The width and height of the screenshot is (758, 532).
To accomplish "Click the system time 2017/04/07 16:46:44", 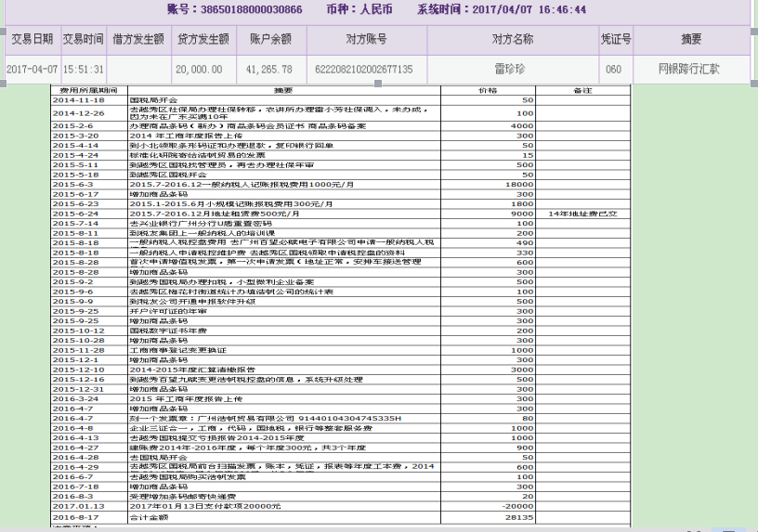I will [529, 9].
